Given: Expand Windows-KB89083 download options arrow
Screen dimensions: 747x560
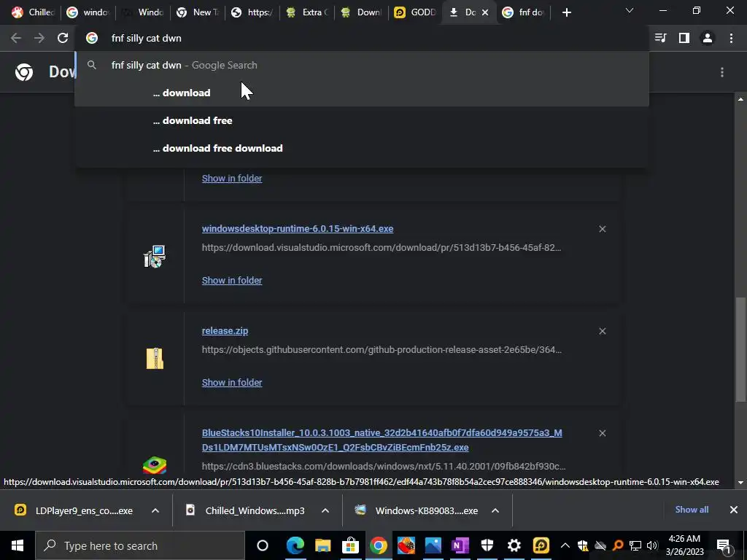Looking at the screenshot, I should pyautogui.click(x=495, y=510).
